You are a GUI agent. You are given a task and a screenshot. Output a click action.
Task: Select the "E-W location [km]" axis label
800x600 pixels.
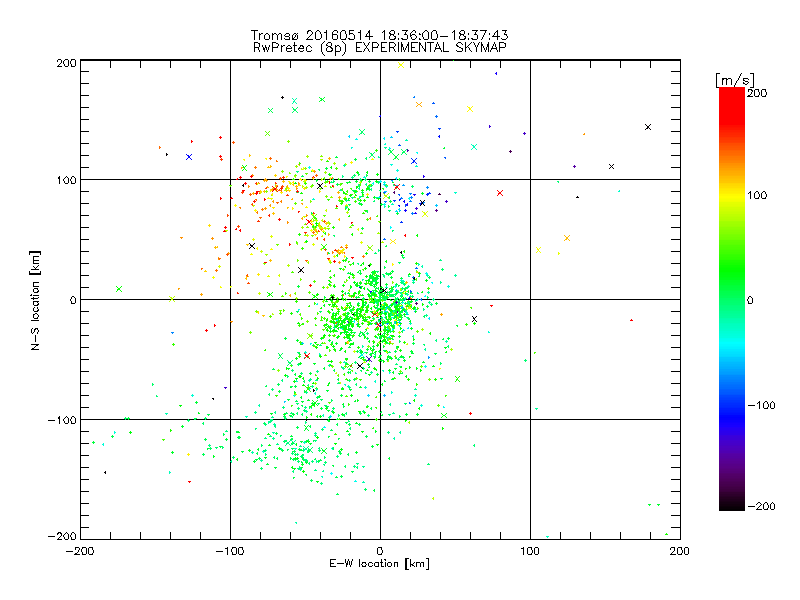[x=379, y=564]
